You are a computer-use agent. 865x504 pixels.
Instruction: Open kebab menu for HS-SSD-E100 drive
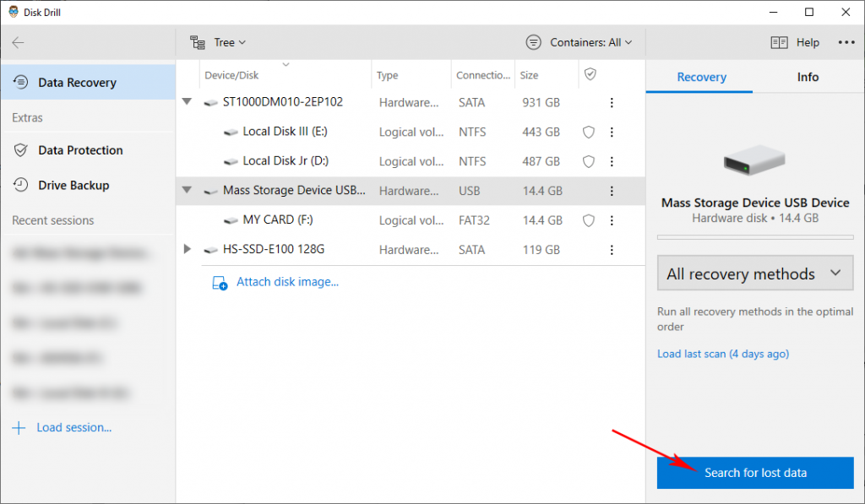pyautogui.click(x=612, y=249)
